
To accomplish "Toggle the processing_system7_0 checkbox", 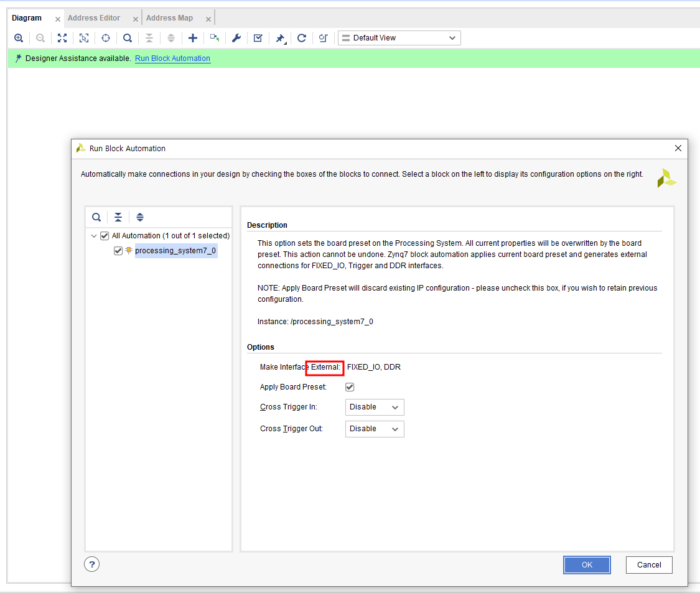I will (118, 251).
